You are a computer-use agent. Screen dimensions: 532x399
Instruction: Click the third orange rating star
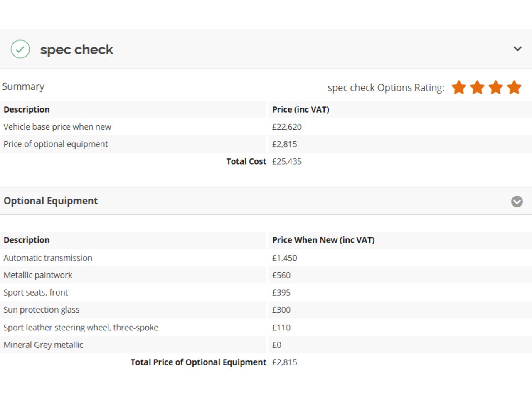point(496,87)
